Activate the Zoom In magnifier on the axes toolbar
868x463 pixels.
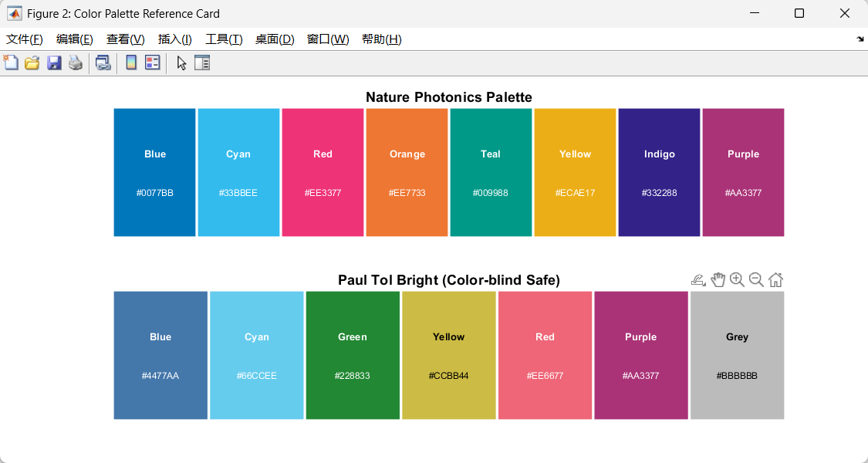(737, 279)
